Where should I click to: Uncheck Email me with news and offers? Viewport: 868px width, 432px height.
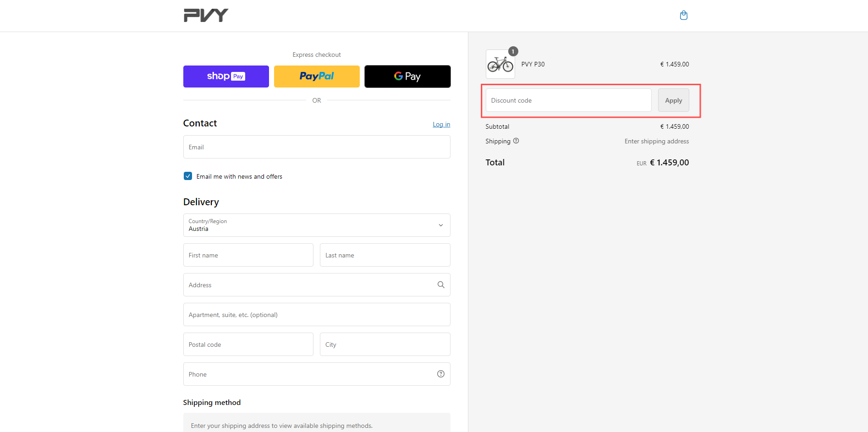pos(188,176)
